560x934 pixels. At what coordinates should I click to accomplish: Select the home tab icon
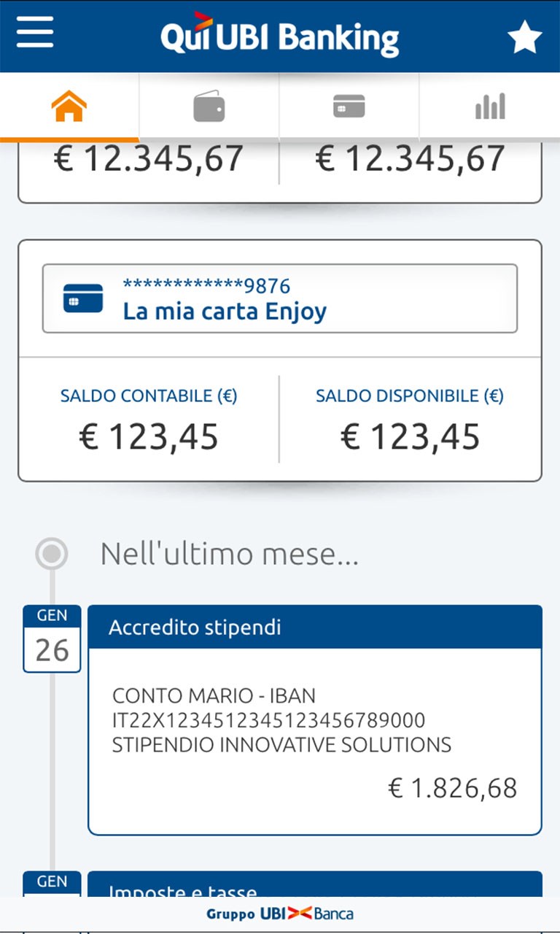tap(69, 108)
